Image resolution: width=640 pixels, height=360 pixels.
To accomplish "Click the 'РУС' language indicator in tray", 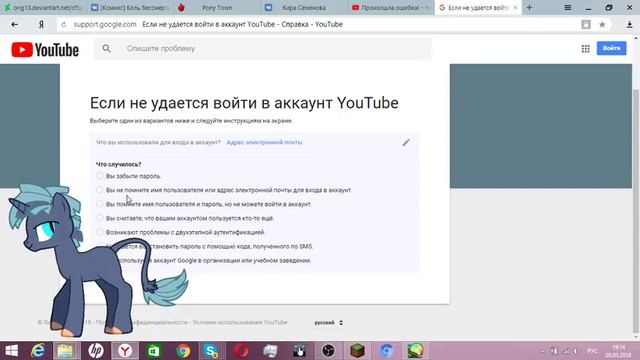I will click(592, 351).
